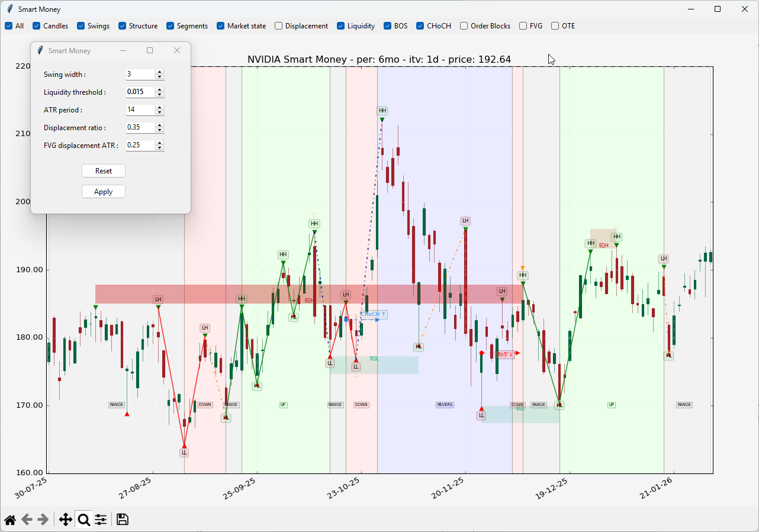
Task: Click the Back to previous view arrow
Action: click(27, 520)
